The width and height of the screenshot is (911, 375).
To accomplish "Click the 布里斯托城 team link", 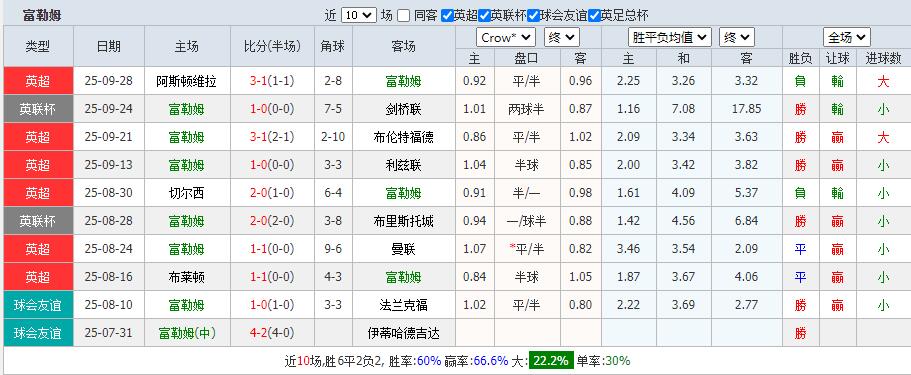I will (403, 221).
